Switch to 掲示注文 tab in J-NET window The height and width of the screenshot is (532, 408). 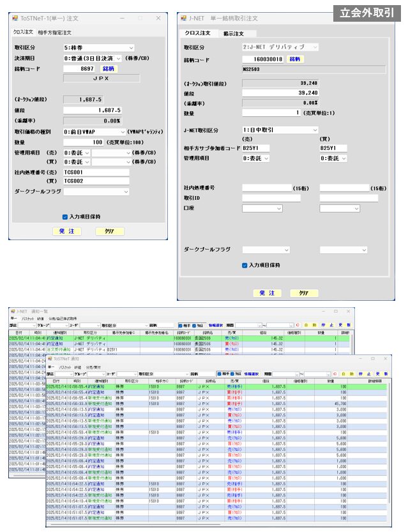click(233, 34)
